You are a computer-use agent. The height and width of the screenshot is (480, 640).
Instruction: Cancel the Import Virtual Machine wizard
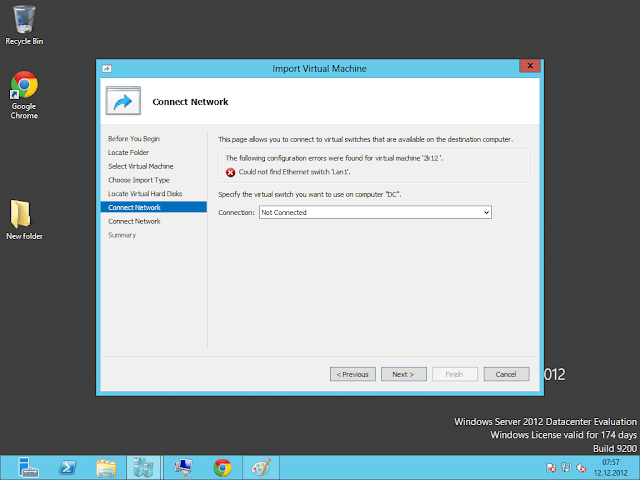point(506,374)
